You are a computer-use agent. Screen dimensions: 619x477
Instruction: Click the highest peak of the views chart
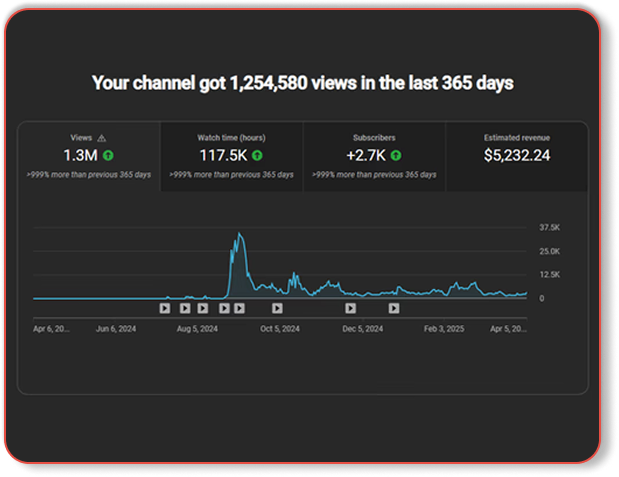[238, 235]
